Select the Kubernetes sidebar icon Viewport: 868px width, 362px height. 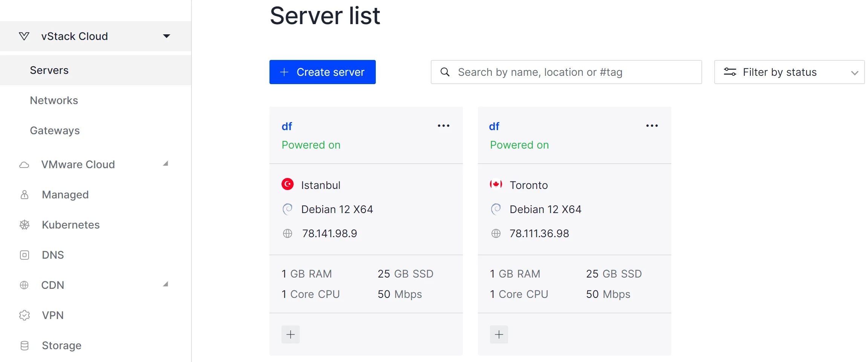(x=24, y=225)
